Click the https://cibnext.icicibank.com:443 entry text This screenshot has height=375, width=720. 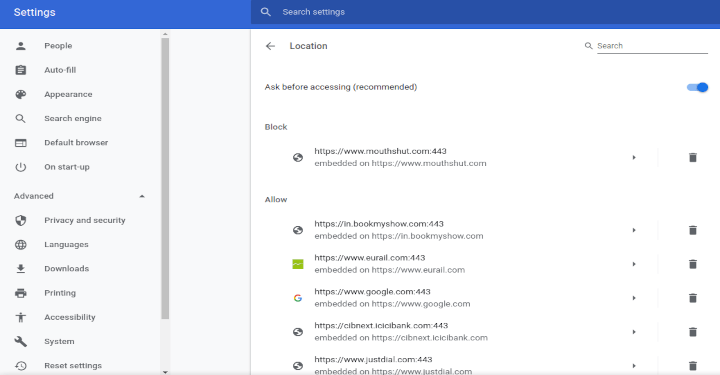pos(381,325)
